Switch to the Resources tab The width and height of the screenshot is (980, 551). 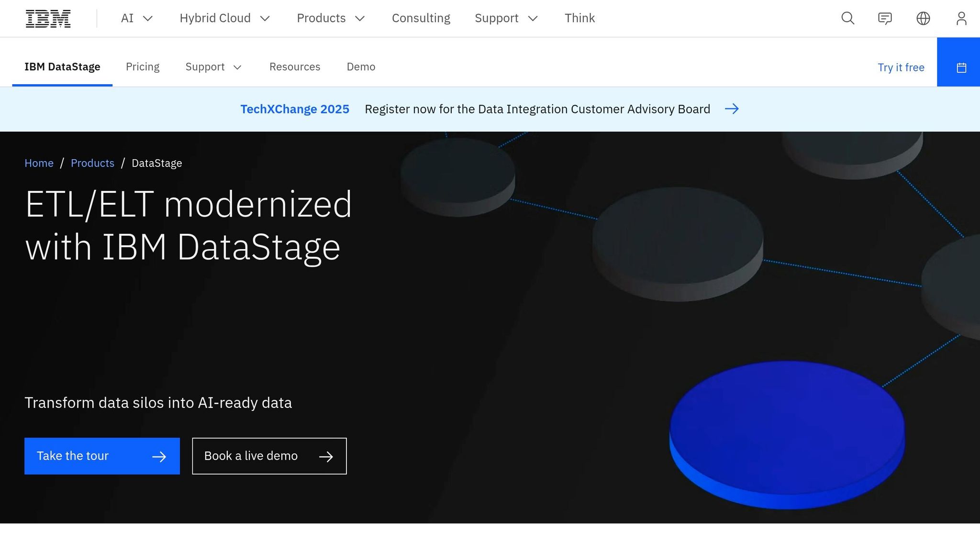pos(295,67)
